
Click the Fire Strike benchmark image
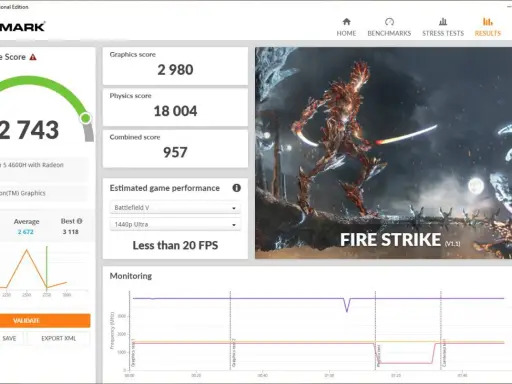(x=383, y=153)
